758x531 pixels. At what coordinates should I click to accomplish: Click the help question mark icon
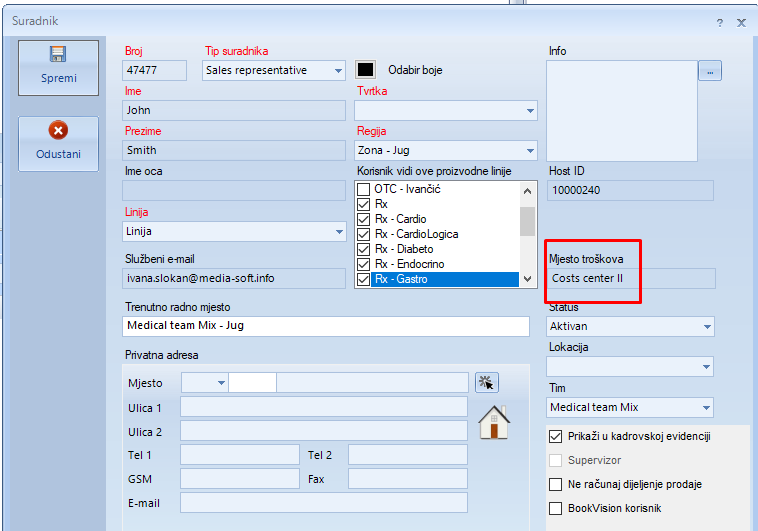pyautogui.click(x=719, y=21)
